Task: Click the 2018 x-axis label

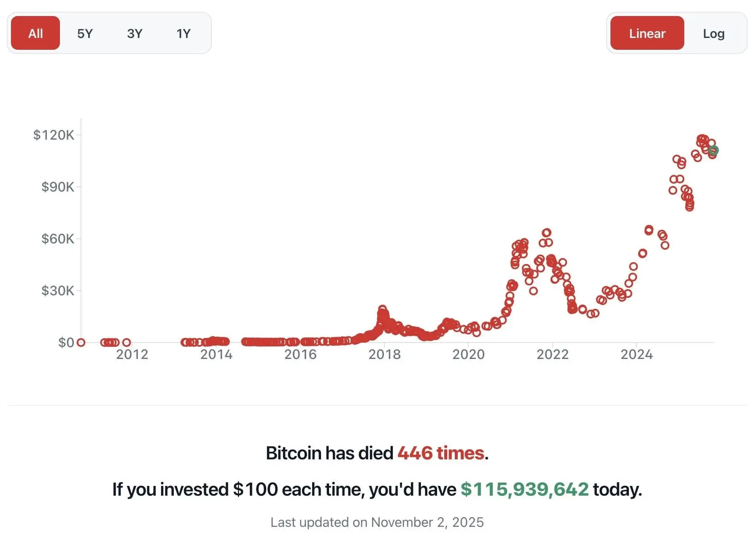Action: pyautogui.click(x=384, y=354)
